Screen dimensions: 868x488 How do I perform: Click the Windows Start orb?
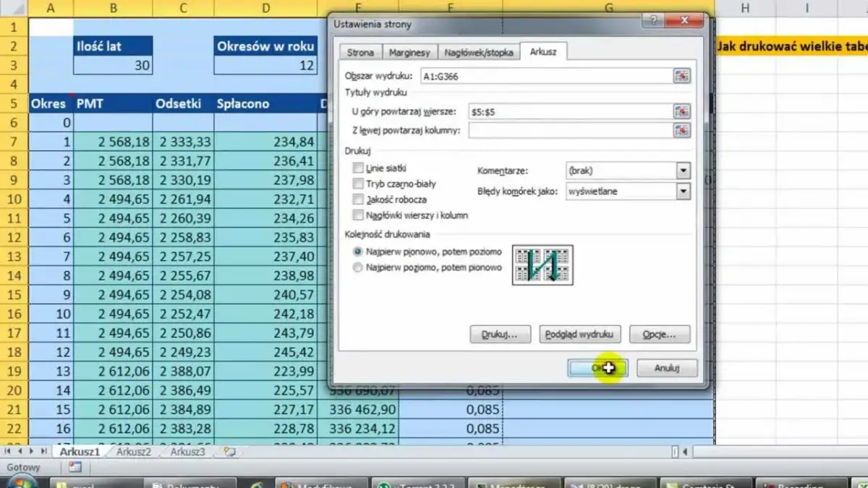coord(20,483)
